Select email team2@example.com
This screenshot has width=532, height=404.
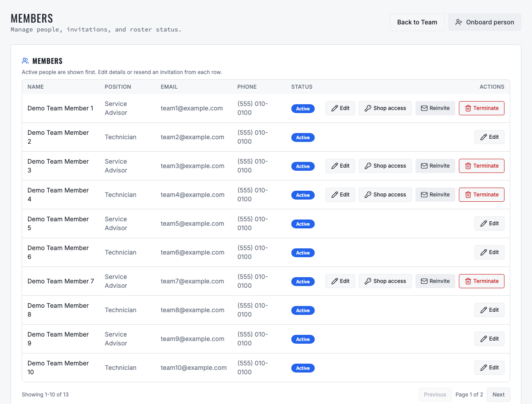pyautogui.click(x=192, y=137)
